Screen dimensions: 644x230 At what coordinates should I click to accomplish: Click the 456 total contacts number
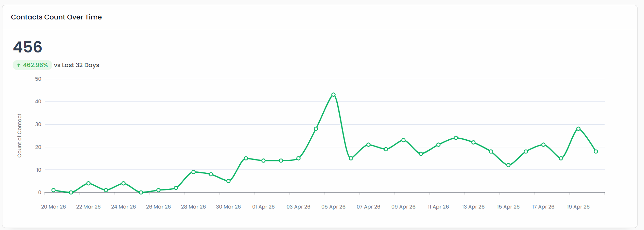[28, 47]
